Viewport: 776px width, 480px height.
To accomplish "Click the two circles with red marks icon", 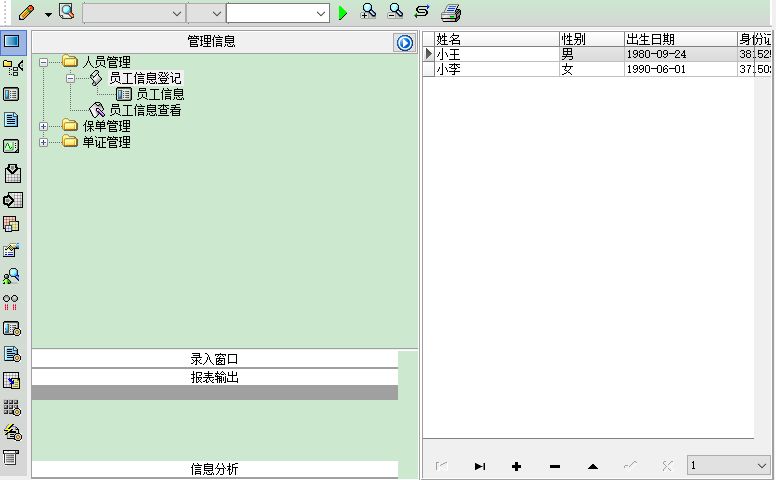I will (x=10, y=302).
